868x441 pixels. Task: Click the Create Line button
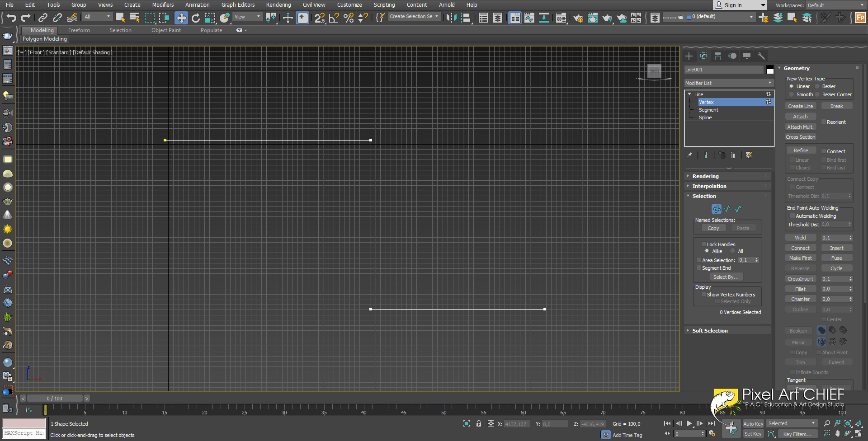801,106
